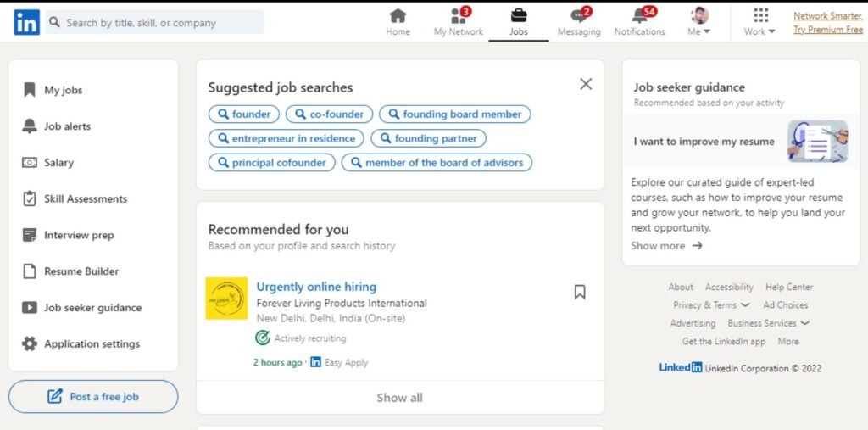Expand the Me dropdown arrow
The width and height of the screenshot is (868, 430).
tap(707, 32)
